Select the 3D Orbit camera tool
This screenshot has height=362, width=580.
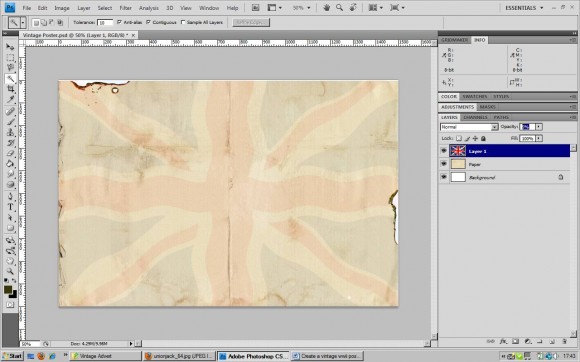click(x=10, y=251)
